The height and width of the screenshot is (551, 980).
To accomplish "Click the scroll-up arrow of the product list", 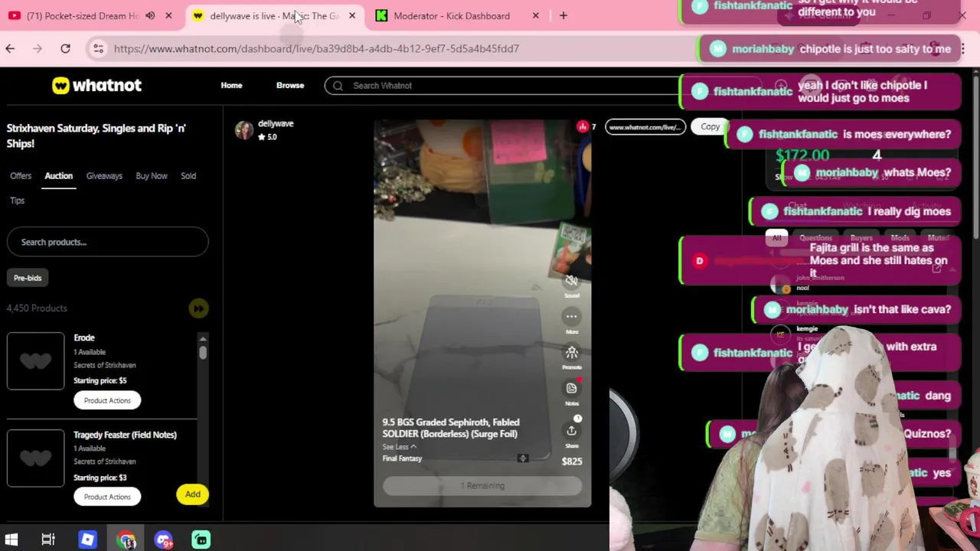I will click(203, 338).
